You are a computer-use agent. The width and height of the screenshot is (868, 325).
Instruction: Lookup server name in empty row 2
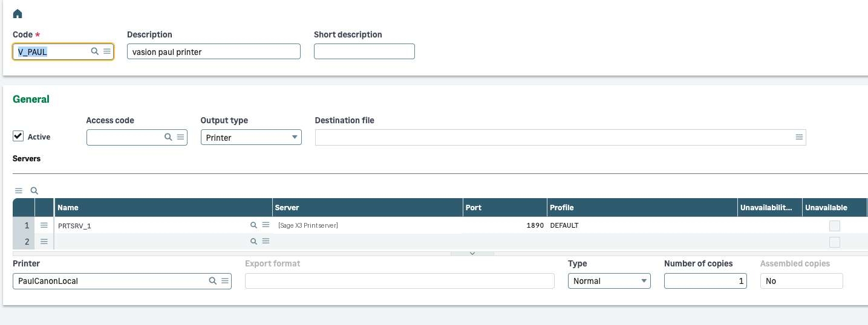[x=254, y=242]
